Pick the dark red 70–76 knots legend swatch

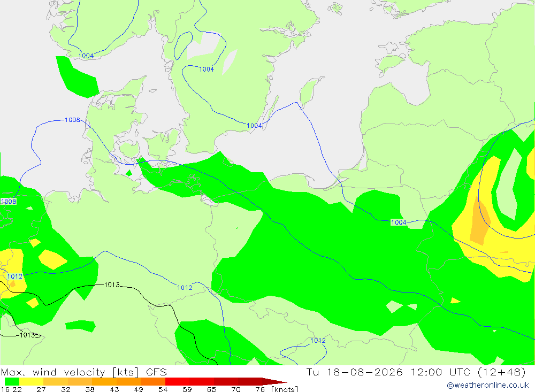pyautogui.click(x=250, y=381)
